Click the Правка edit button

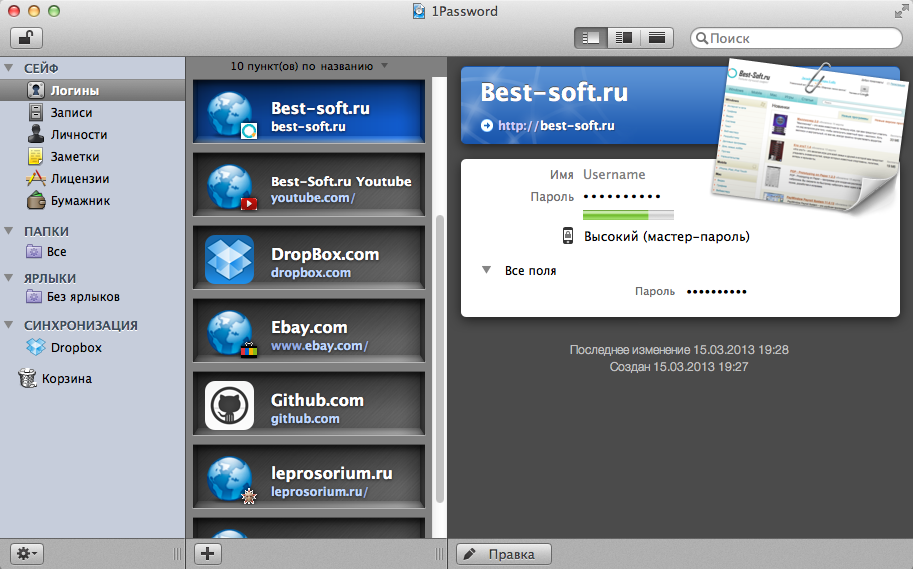503,553
